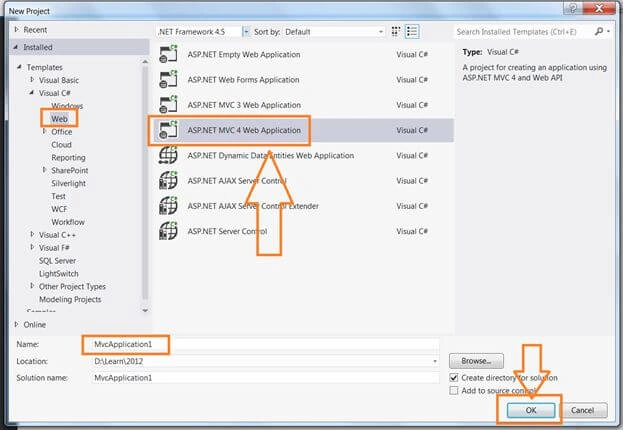Screen dimensions: 623x430
Task: Click ASP.NET Empty Web Application template icon
Action: pyautogui.click(x=168, y=54)
